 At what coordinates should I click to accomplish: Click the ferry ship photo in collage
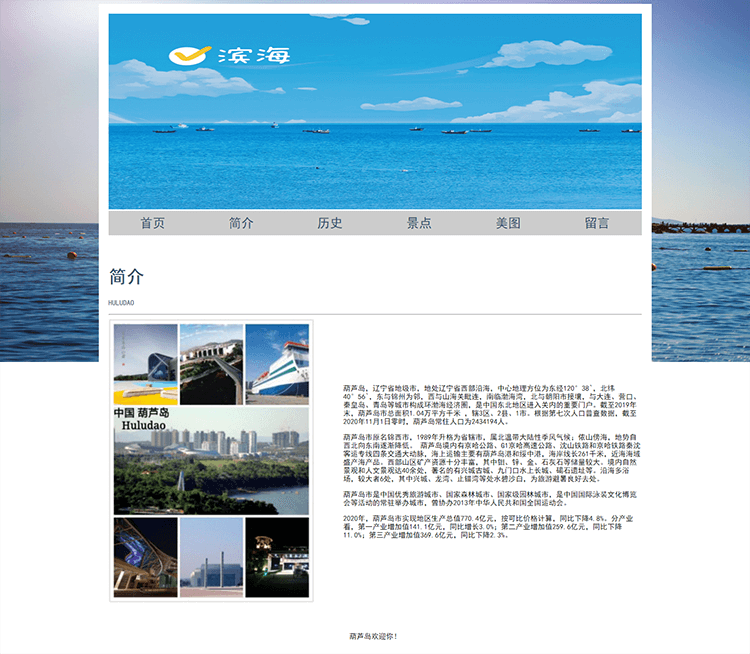coord(277,360)
